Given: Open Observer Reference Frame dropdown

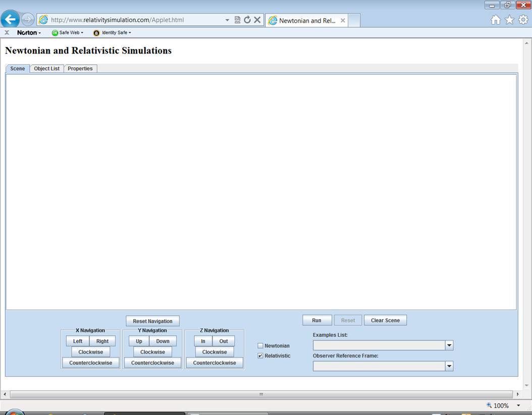Looking at the screenshot, I should (449, 366).
